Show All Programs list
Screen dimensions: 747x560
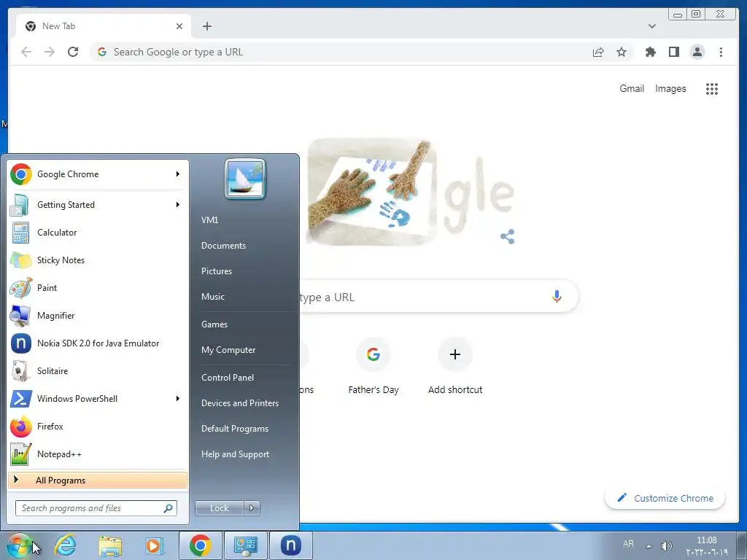click(98, 480)
